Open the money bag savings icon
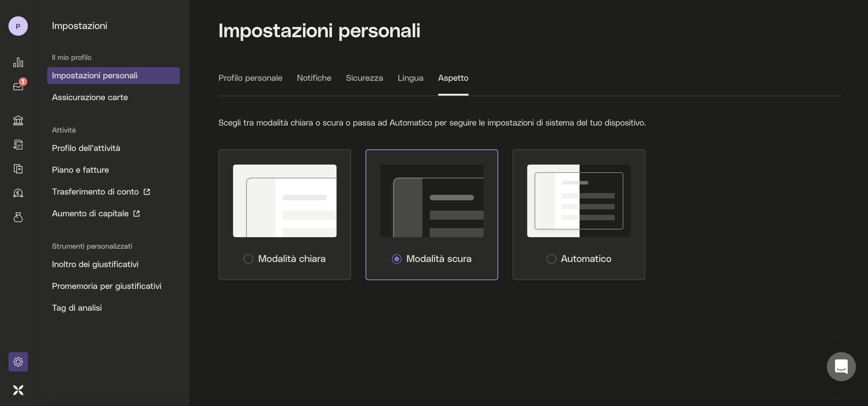This screenshot has width=868, height=406. (18, 217)
